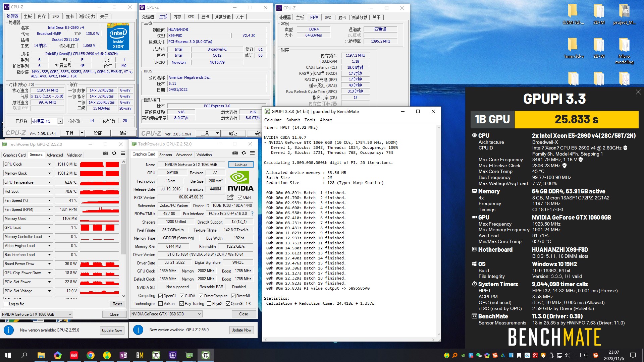Viewport: 644px width, 362px height.
Task: Open the taskbar clock showing 23:07
Action: [614, 355]
